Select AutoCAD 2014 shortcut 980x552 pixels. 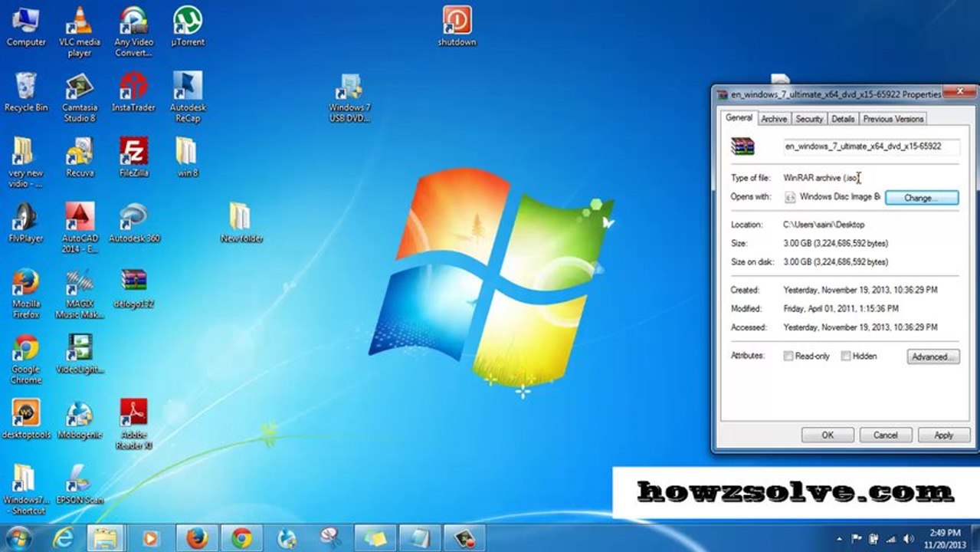click(80, 227)
